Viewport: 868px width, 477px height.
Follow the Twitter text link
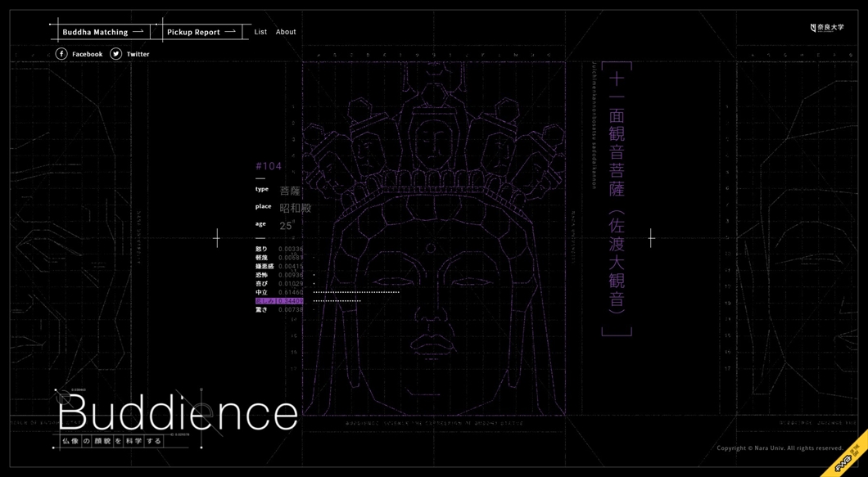click(x=138, y=54)
